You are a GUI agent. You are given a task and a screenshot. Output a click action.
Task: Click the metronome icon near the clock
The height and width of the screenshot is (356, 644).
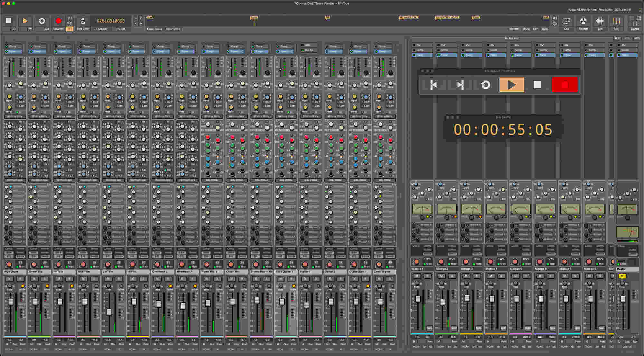83,22
